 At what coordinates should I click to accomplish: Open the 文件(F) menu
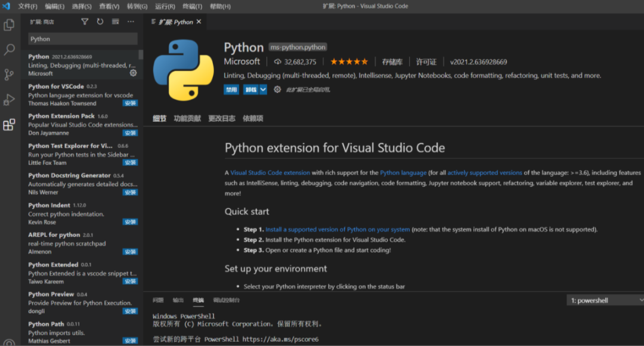click(x=27, y=6)
